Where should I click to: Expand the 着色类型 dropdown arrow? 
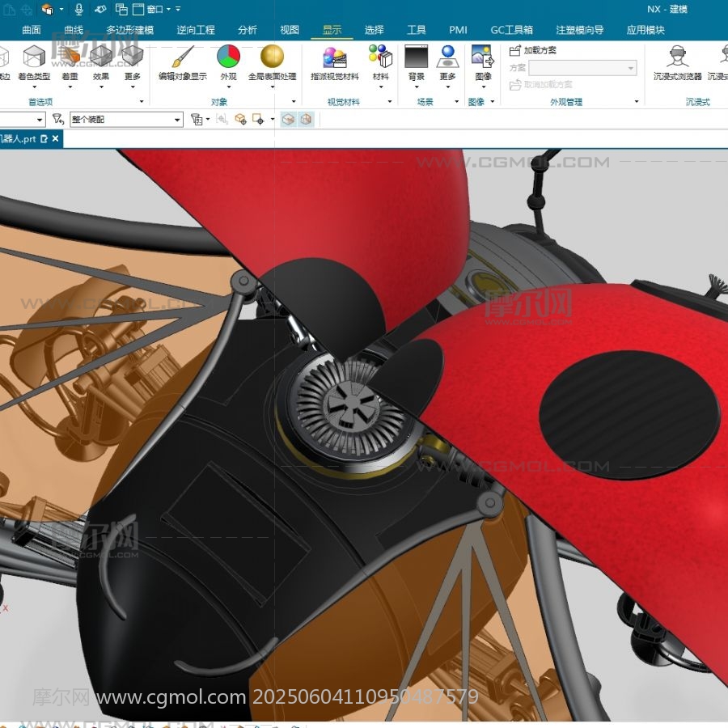tap(34, 87)
